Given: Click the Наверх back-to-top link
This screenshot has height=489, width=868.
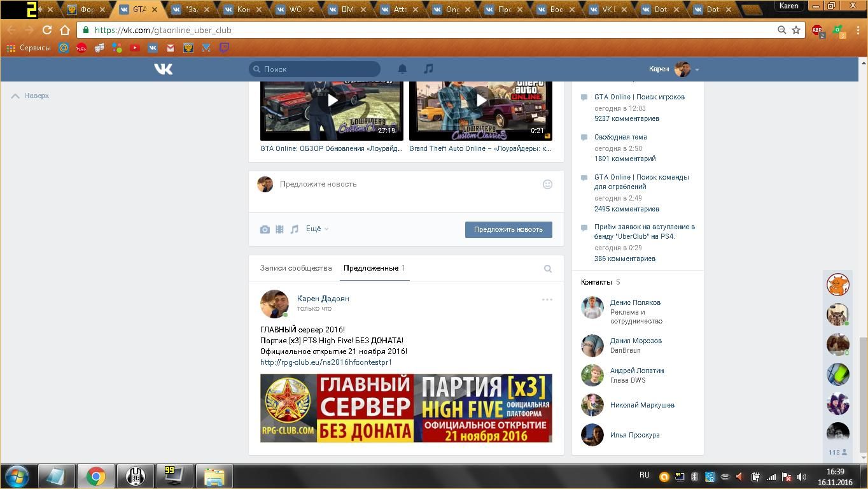Looking at the screenshot, I should 31,96.
